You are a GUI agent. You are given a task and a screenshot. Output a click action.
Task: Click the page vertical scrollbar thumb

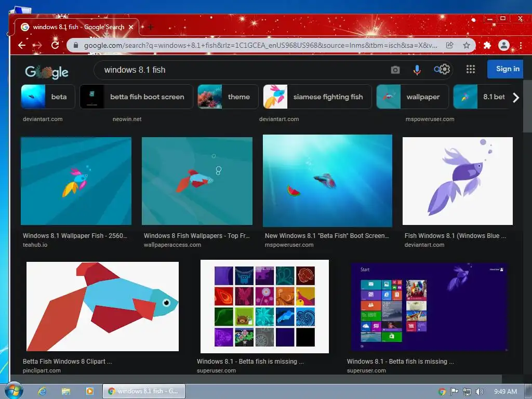[527, 106]
